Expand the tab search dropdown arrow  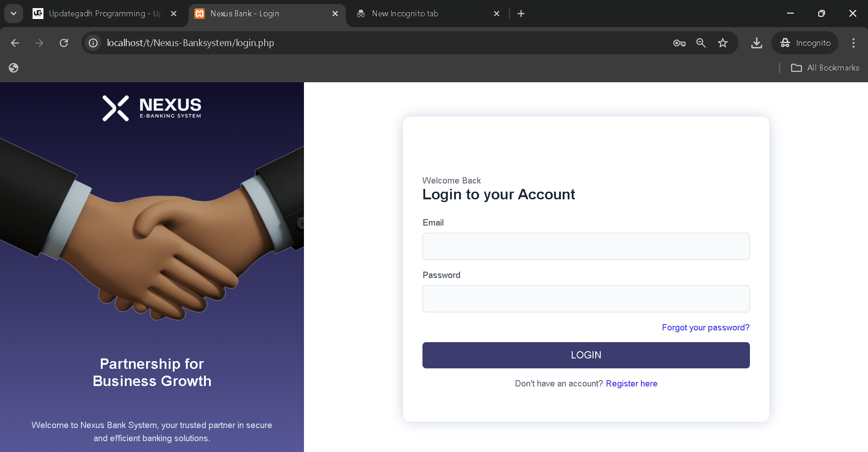[x=14, y=14]
